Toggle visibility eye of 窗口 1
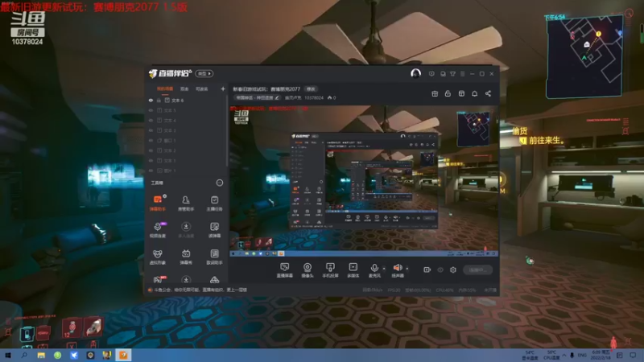644x362 pixels. pos(151,140)
